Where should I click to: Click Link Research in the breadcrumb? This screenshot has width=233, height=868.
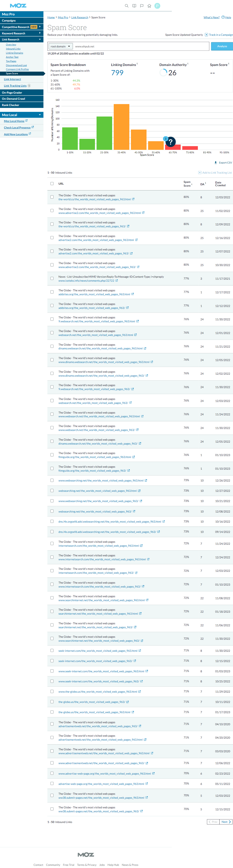point(80,17)
